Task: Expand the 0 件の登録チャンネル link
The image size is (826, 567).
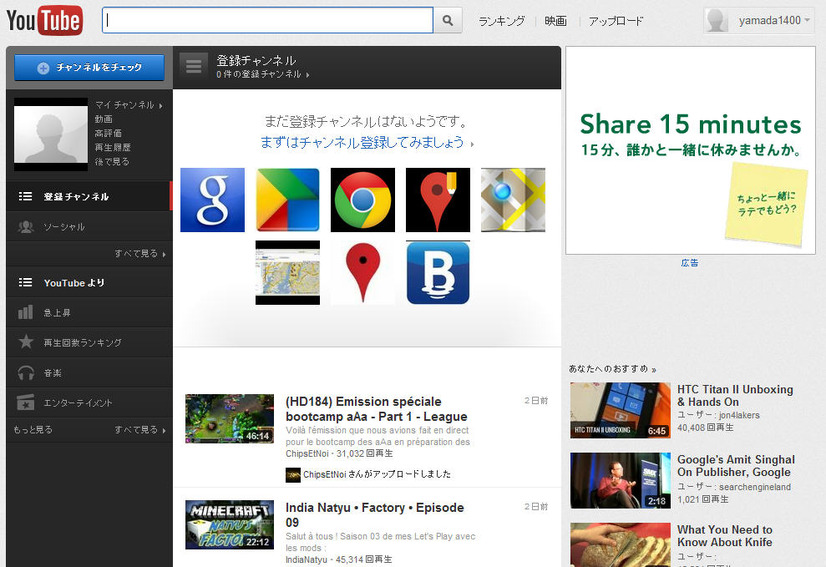Action: [x=262, y=75]
